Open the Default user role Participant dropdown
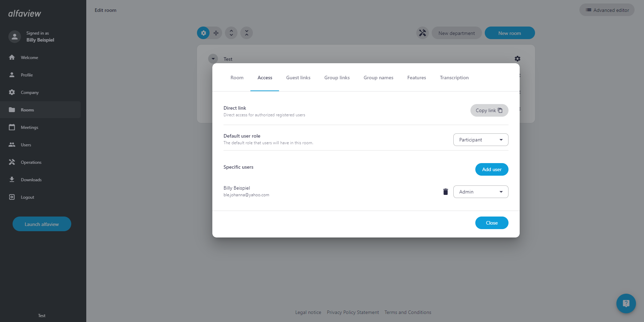This screenshot has width=644, height=322. (481, 140)
